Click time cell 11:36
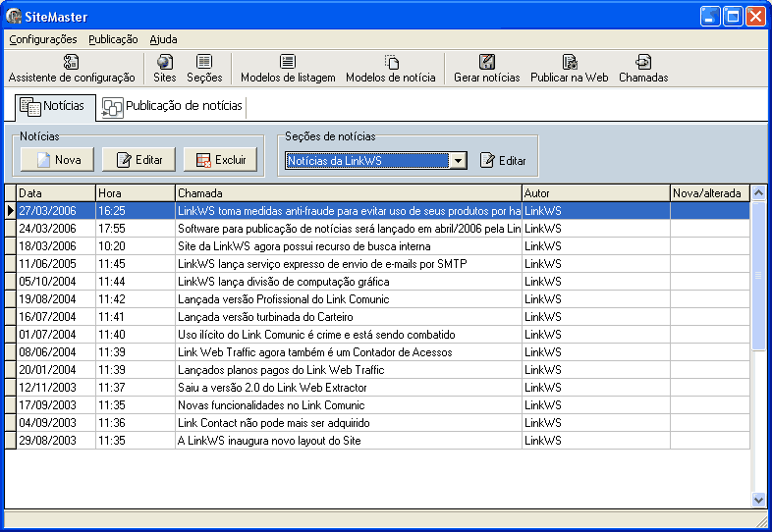 tap(136, 423)
